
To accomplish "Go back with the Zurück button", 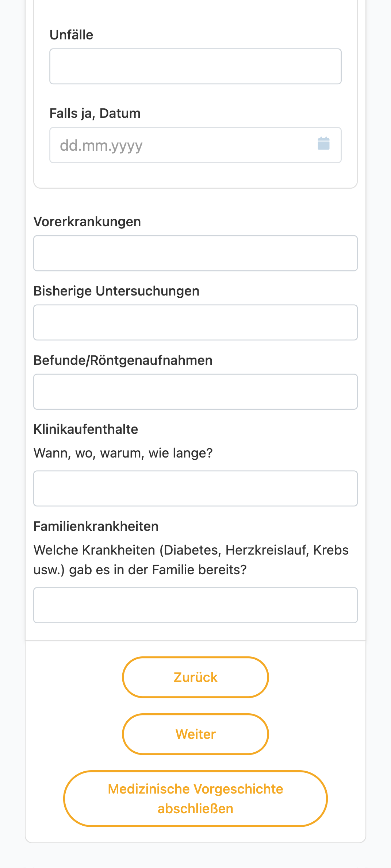I will pos(195,677).
